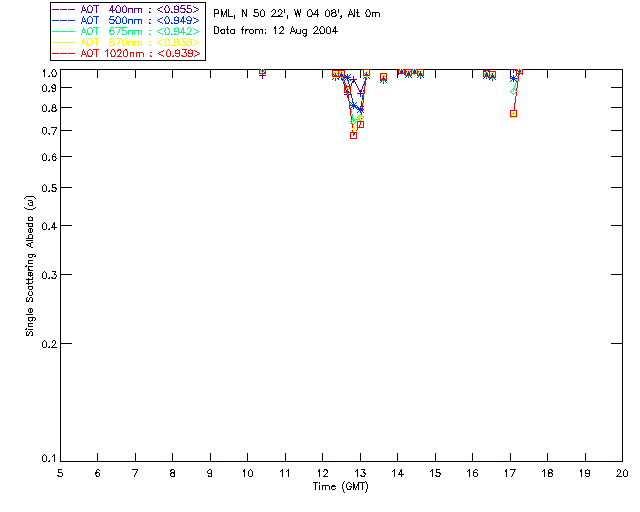Viewport: 640px width, 512px height.
Task: Click the 9 hour x-axis label
Action: (210, 473)
